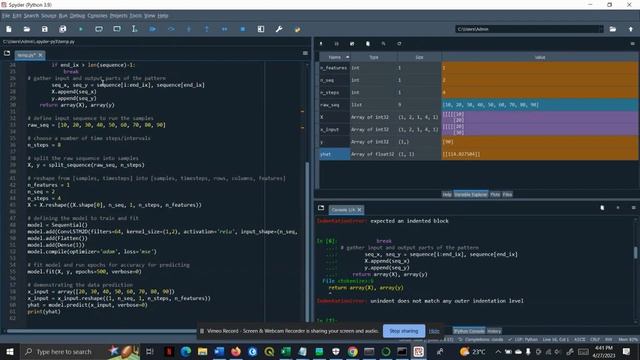640x360 pixels.
Task: Open console pane options menu
Action: tap(633, 208)
